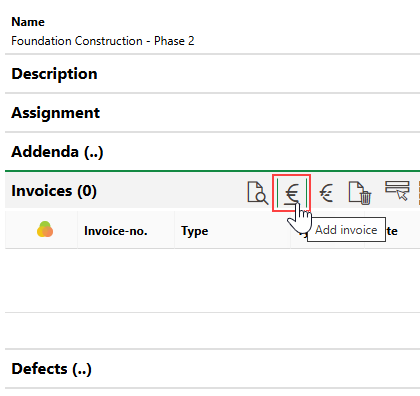Click the colored circles status column header
The height and width of the screenshot is (396, 420).
click(x=45, y=229)
